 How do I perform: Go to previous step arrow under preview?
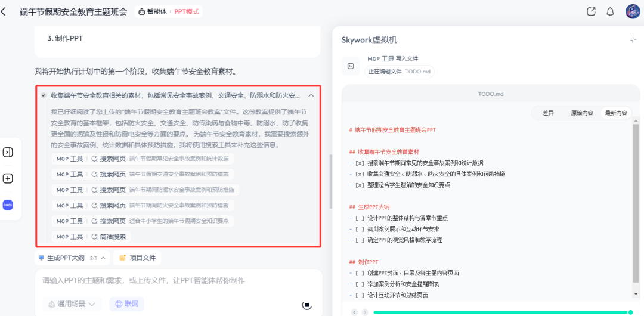[x=354, y=312]
